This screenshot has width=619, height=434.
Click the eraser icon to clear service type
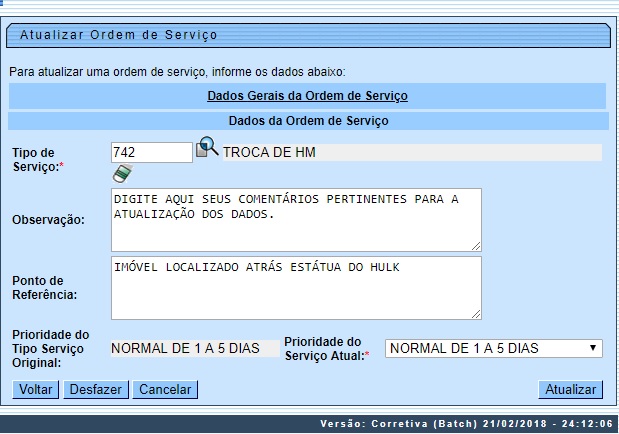(x=122, y=174)
